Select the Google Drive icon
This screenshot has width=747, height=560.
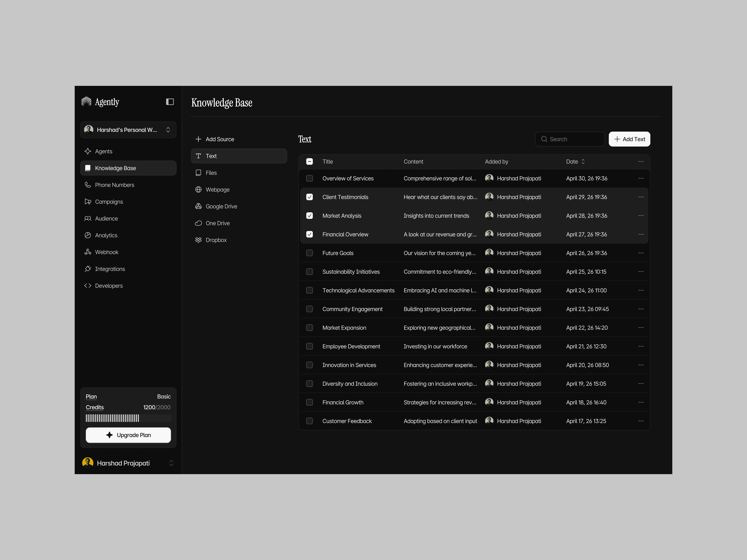pyautogui.click(x=198, y=206)
